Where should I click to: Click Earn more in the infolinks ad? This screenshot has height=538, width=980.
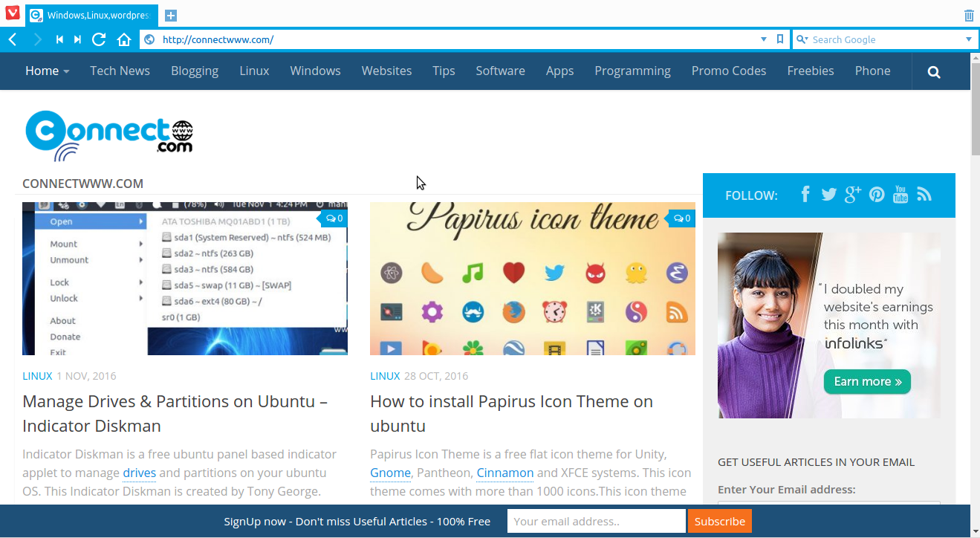click(867, 381)
